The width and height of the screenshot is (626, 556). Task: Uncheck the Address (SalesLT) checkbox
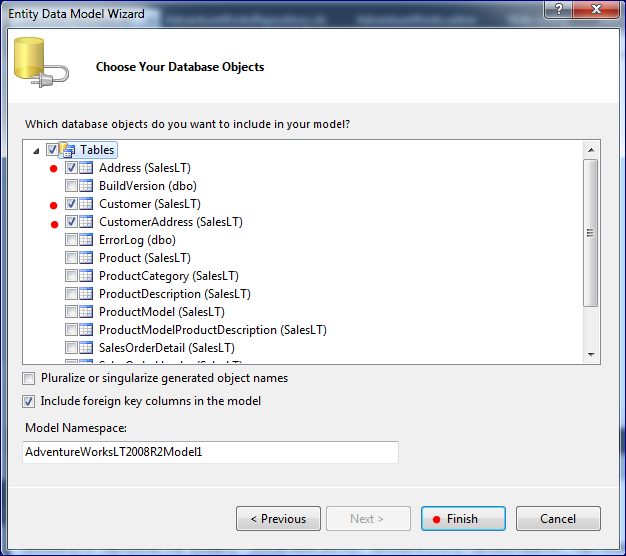click(x=71, y=168)
